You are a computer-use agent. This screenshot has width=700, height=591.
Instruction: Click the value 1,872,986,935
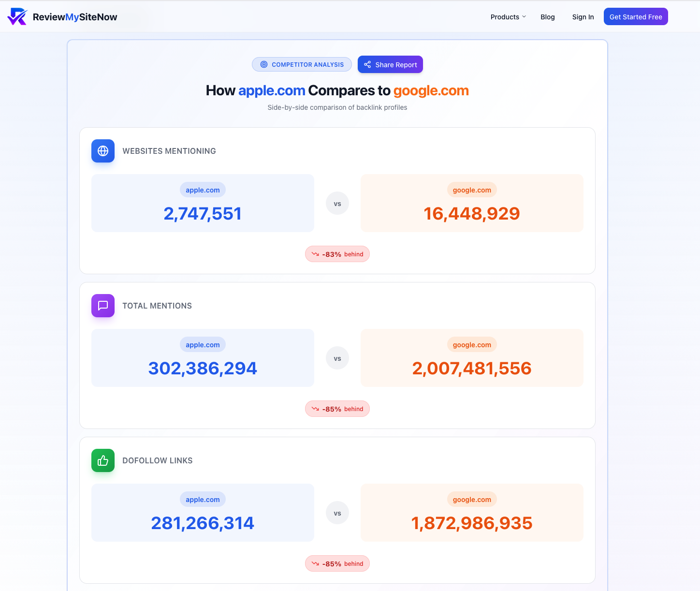coord(472,523)
